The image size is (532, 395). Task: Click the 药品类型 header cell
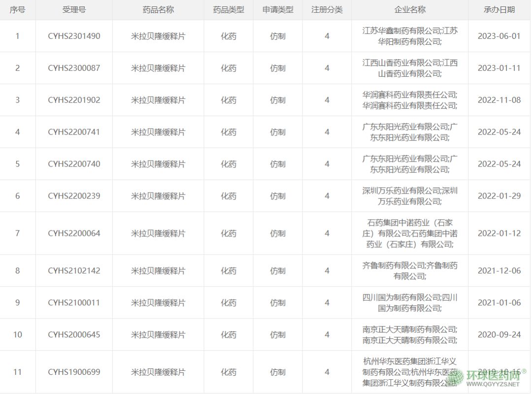pyautogui.click(x=229, y=10)
